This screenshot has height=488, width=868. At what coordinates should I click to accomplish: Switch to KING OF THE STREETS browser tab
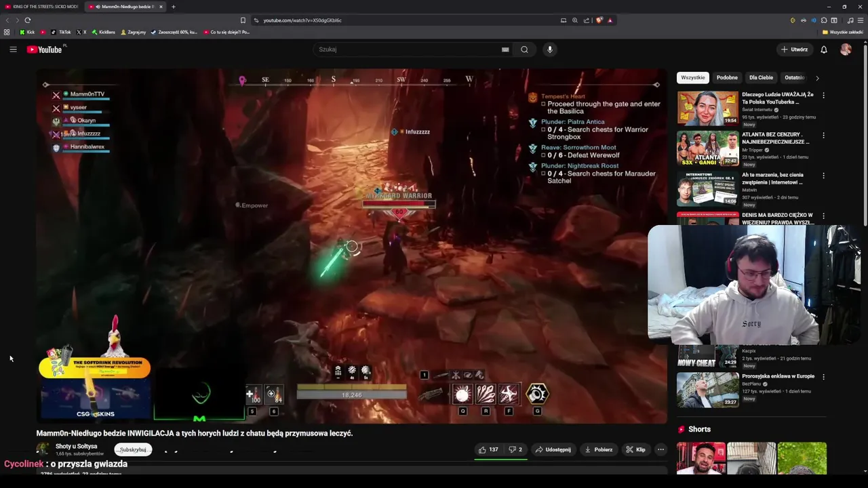[x=41, y=7]
